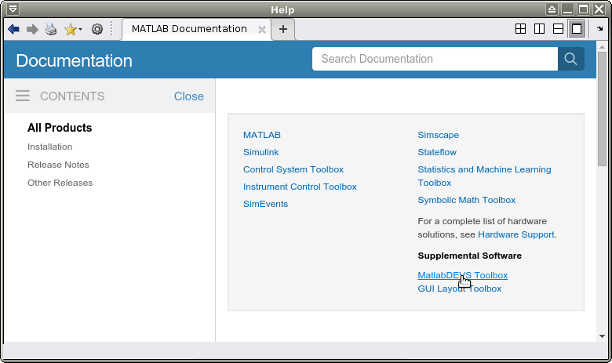Select the MATLAB Documentation tab
The image size is (612, 363).
(189, 29)
